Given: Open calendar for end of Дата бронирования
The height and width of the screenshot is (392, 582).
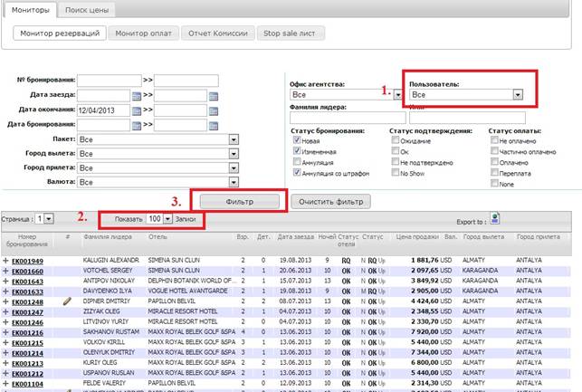Looking at the screenshot, I should pyautogui.click(x=214, y=126).
